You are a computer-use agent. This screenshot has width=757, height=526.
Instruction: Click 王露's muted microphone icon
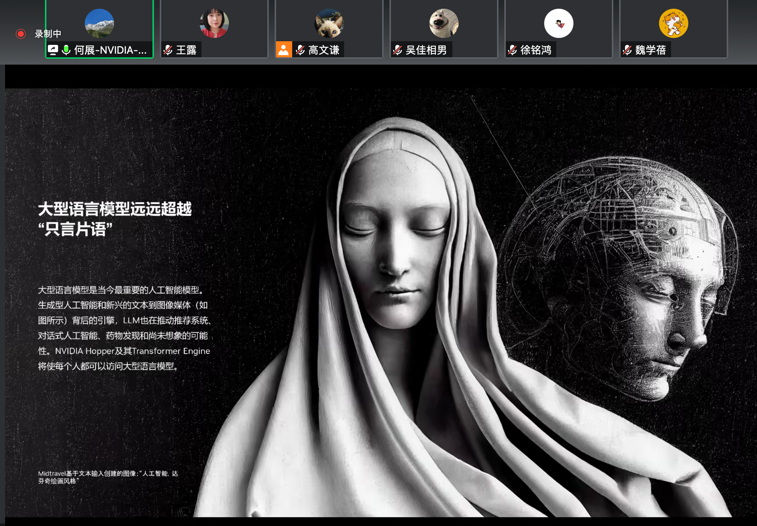click(x=168, y=50)
